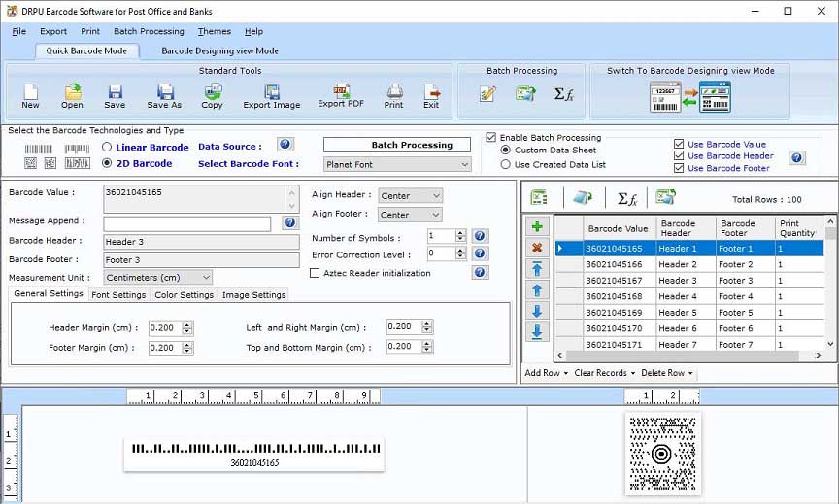Click help icon for Aztec Reader initialization

point(480,272)
